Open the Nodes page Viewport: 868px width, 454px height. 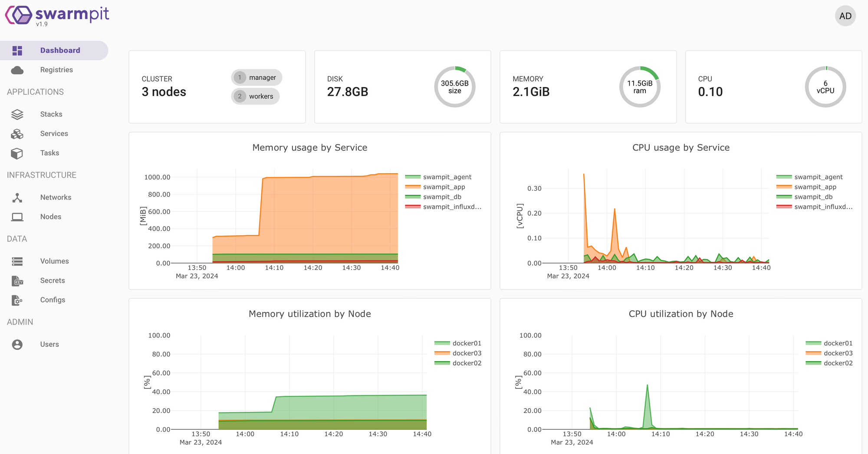[54, 217]
